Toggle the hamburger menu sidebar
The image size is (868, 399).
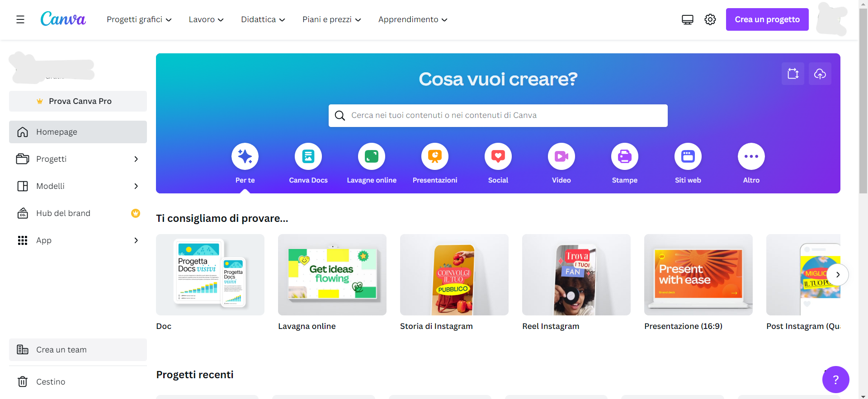tap(20, 19)
